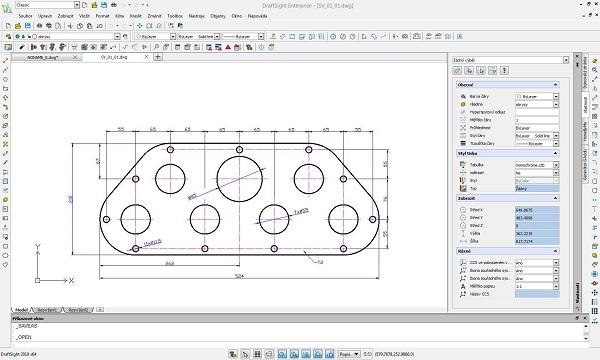Click the Save diskette icon in the standard toolbar
Viewport: 600px width, 360px height.
[x=28, y=26]
